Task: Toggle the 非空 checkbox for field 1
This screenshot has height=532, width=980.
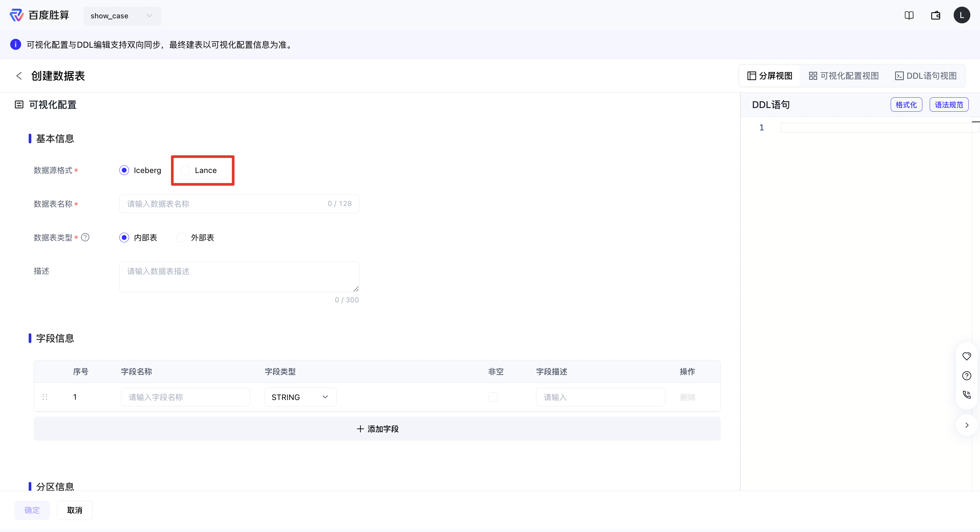Action: click(x=493, y=397)
